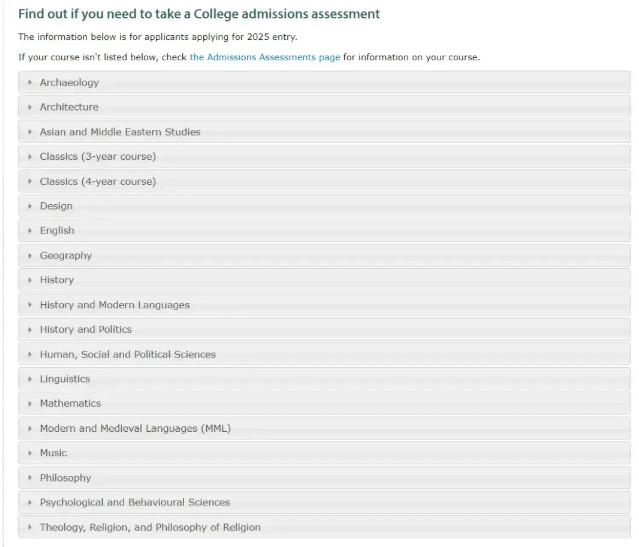Screen dimensions: 639x547
Task: Click the arrow icon beside History and Politics
Action: click(x=30, y=329)
